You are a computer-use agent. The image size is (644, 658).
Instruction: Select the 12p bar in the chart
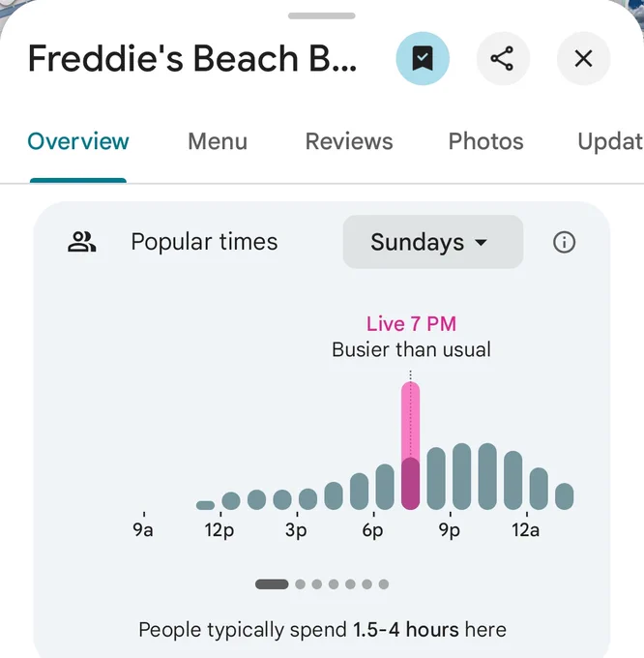231,500
